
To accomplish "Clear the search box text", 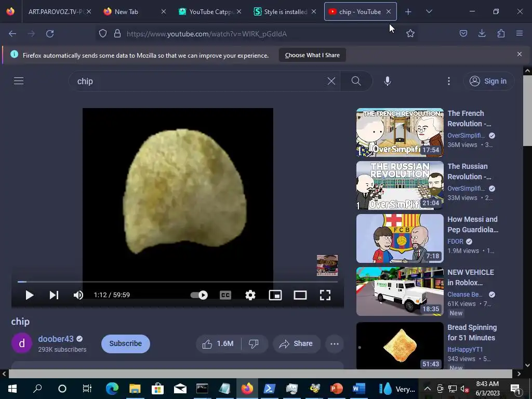I will [331, 81].
